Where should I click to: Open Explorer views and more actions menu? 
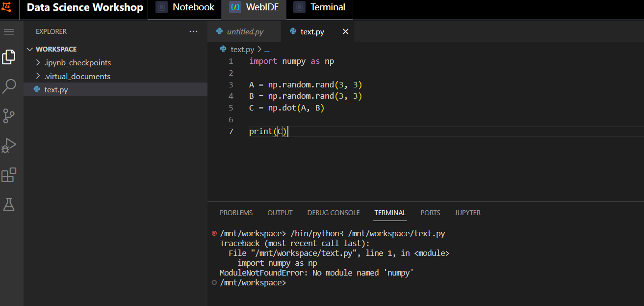[193, 31]
